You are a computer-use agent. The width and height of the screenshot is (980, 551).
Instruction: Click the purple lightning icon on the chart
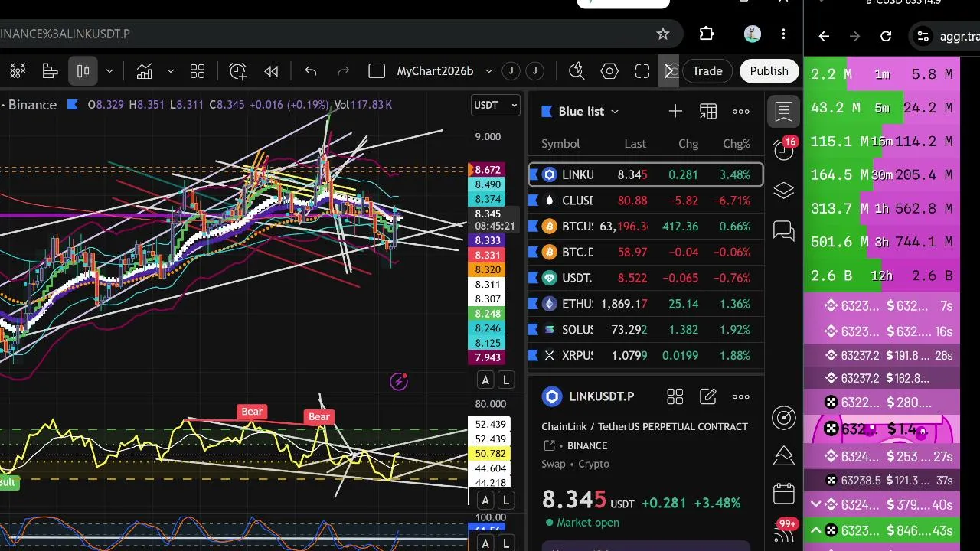[x=399, y=381]
